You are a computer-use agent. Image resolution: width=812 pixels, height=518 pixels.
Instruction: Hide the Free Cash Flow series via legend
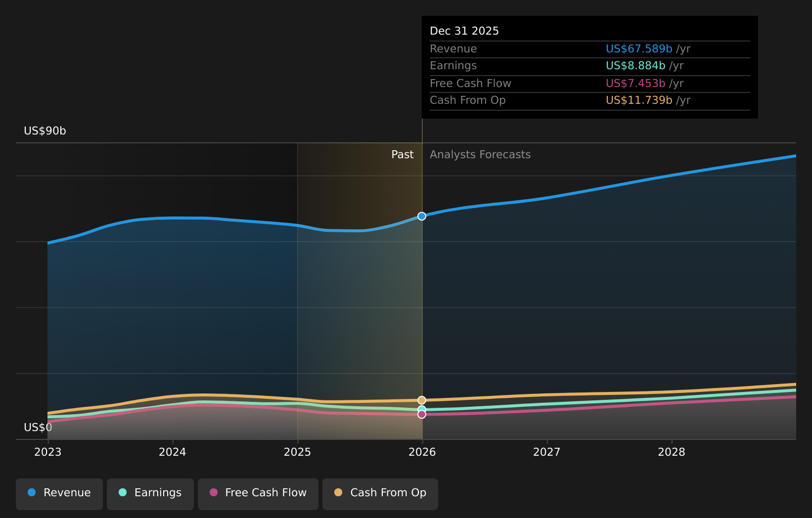[x=258, y=494]
